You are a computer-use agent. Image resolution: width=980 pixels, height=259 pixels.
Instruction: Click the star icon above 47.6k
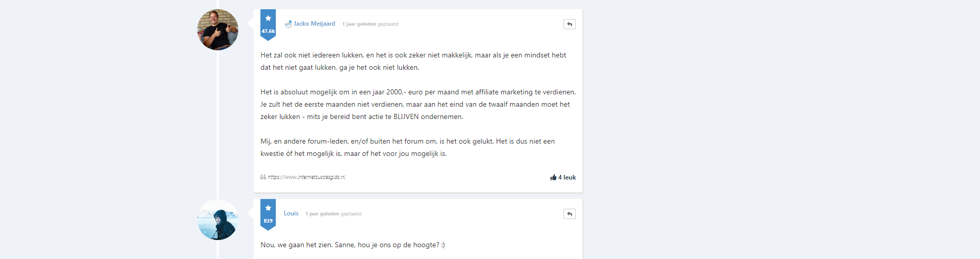[x=268, y=18]
